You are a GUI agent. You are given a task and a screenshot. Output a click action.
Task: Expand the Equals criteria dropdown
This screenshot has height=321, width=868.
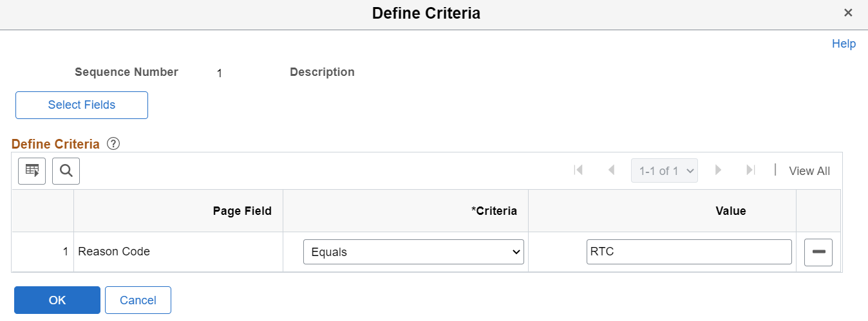[x=413, y=252]
